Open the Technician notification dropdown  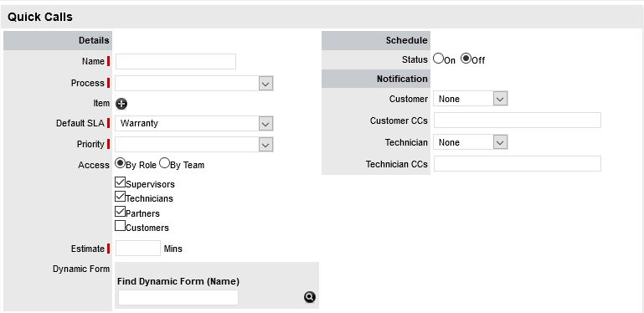471,142
